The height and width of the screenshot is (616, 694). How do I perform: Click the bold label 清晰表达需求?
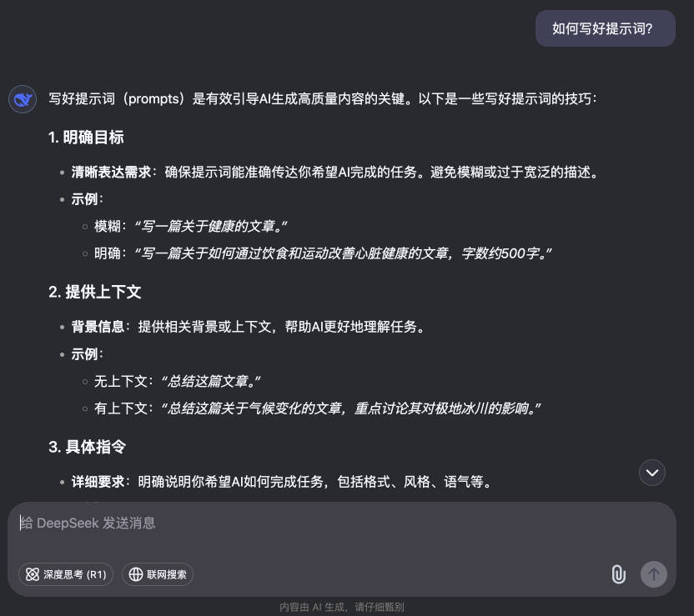point(111,172)
